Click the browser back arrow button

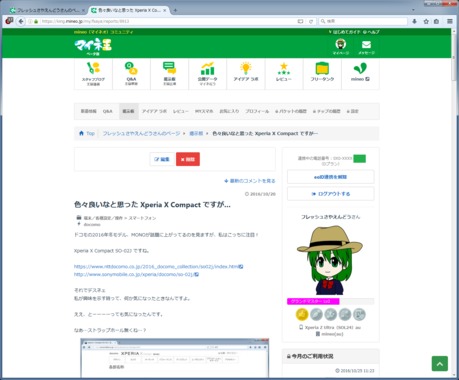21,21
